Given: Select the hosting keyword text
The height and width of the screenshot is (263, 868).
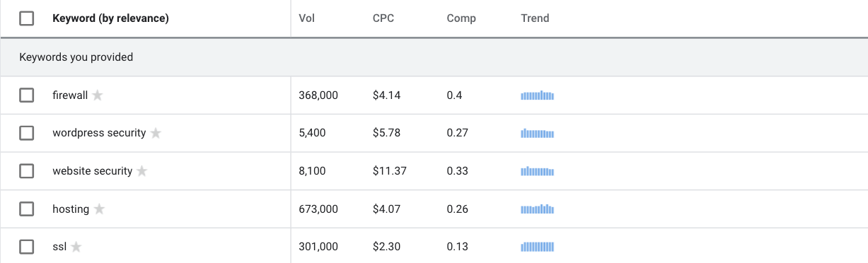Looking at the screenshot, I should coord(71,209).
